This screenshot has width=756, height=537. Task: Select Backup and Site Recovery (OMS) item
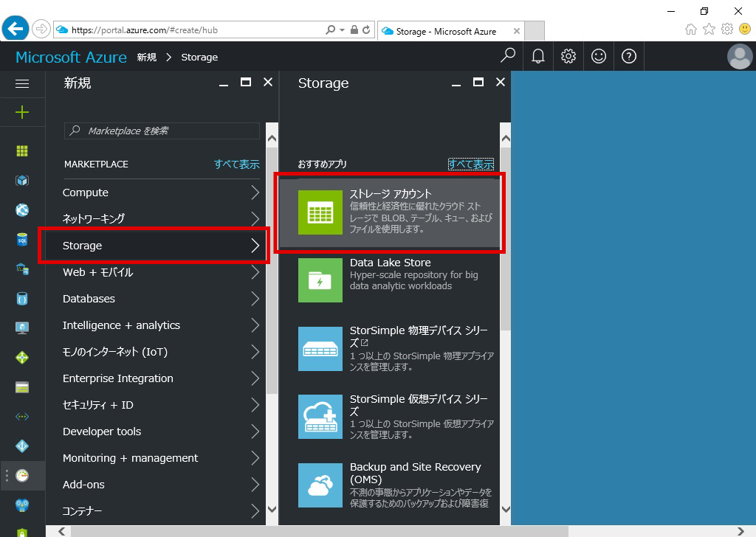390,485
